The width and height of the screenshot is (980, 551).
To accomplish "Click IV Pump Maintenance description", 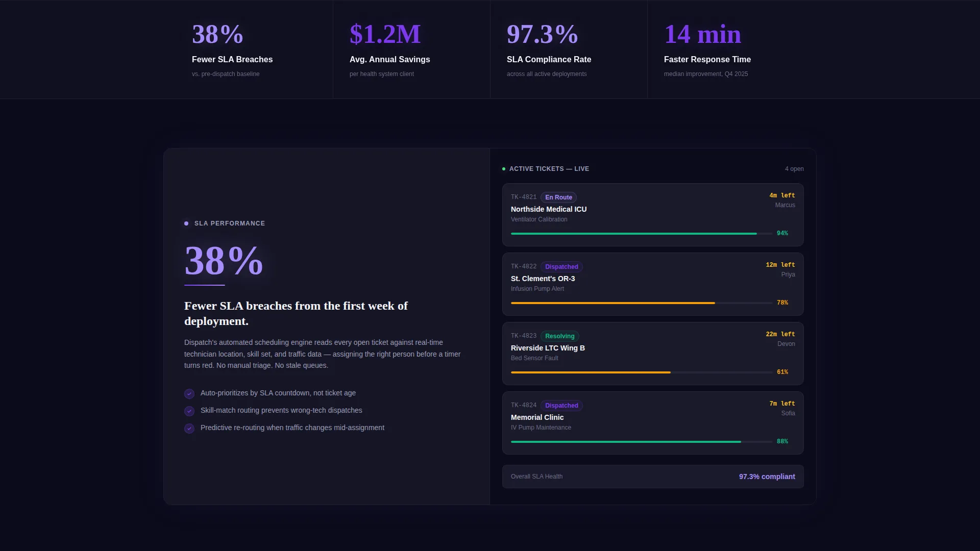I will point(541,428).
